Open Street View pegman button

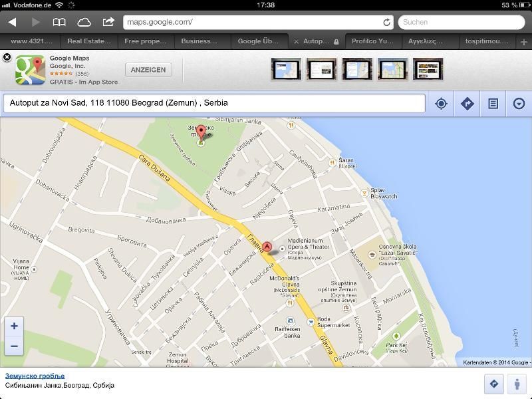coord(517,384)
